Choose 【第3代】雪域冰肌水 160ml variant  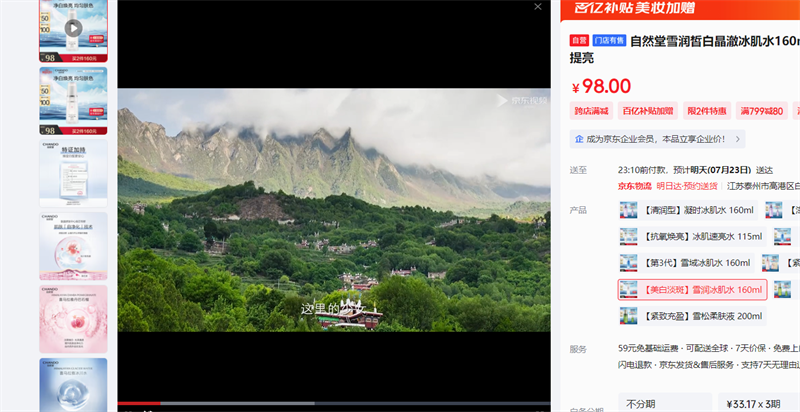pyautogui.click(x=686, y=263)
